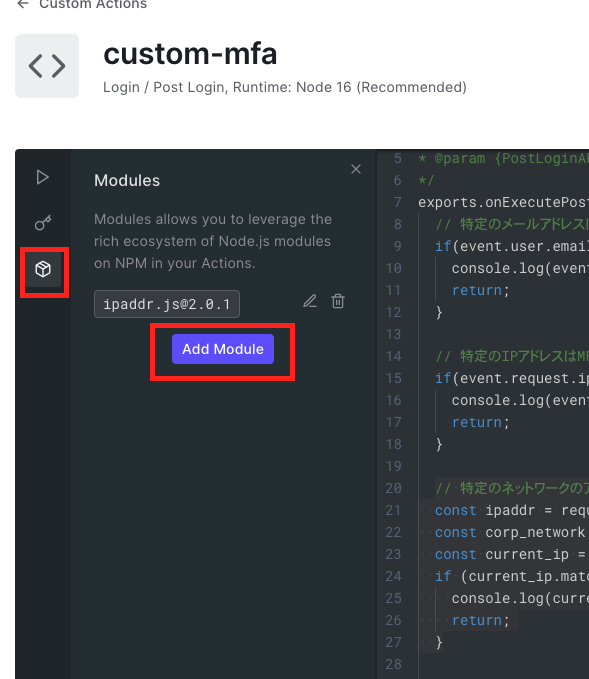
Task: Click the @param comment on line 5
Action: coord(503,158)
